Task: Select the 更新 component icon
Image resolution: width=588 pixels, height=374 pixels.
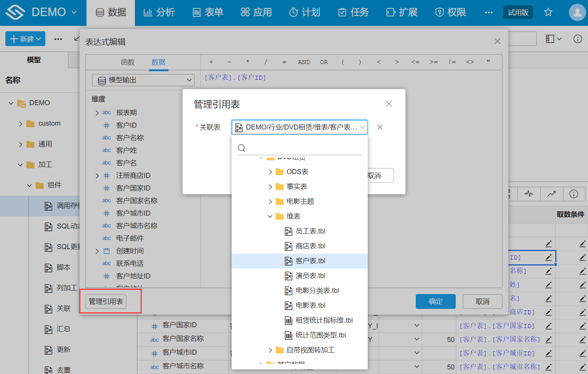Action: coord(49,349)
